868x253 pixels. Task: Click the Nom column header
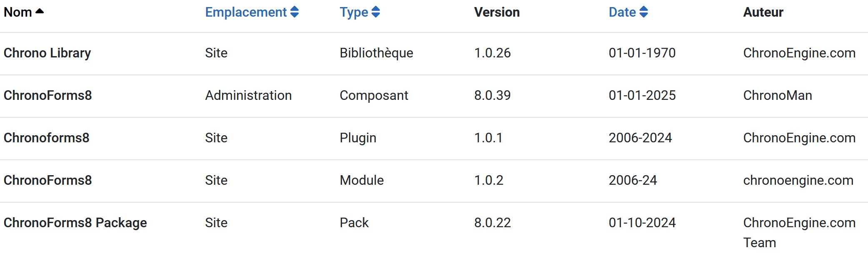click(x=18, y=12)
